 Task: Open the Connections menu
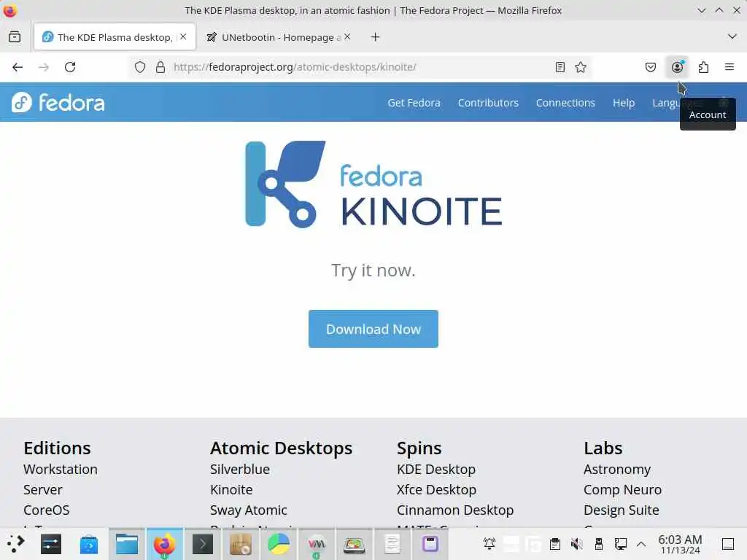point(565,103)
